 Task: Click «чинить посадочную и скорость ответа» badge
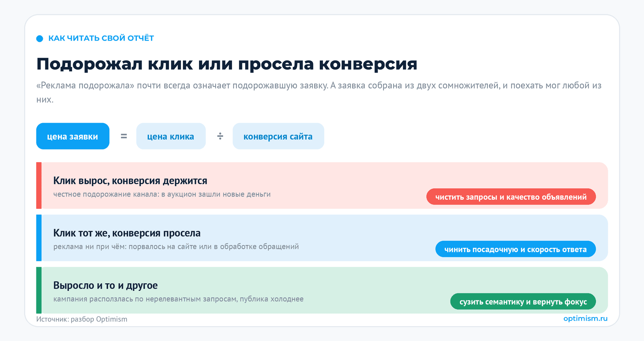[516, 249]
